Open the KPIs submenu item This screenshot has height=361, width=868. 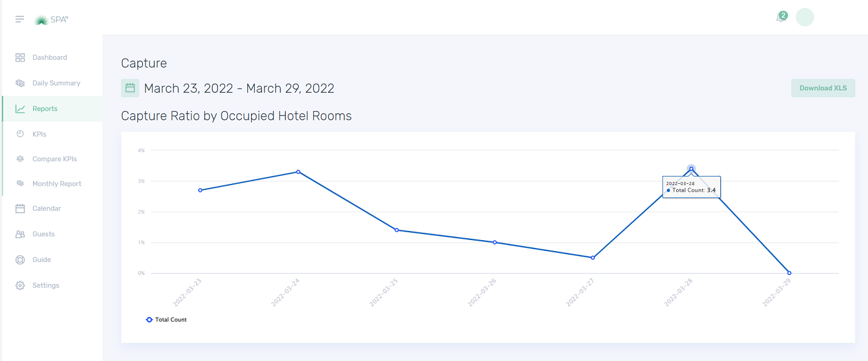(39, 134)
